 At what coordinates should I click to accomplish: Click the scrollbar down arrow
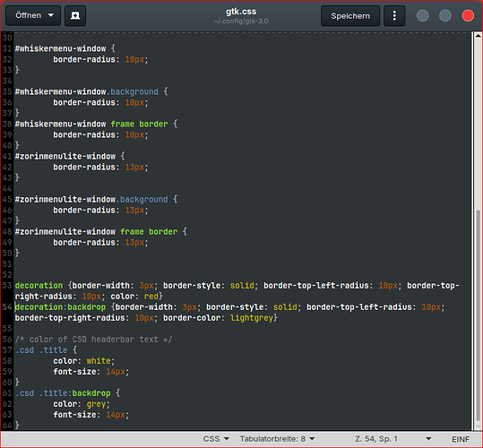tap(478, 426)
